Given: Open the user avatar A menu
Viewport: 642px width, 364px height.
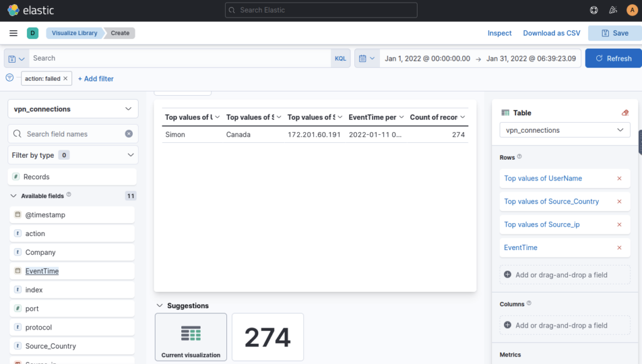Looking at the screenshot, I should coord(632,10).
